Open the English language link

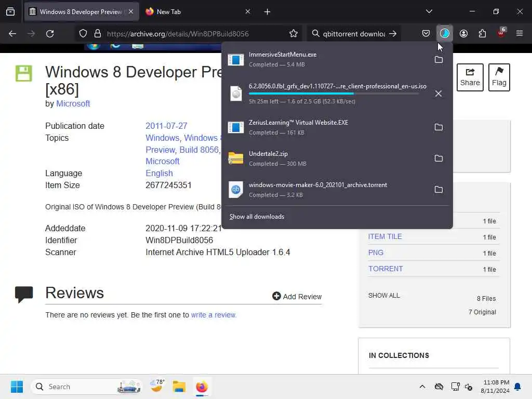[x=159, y=173]
